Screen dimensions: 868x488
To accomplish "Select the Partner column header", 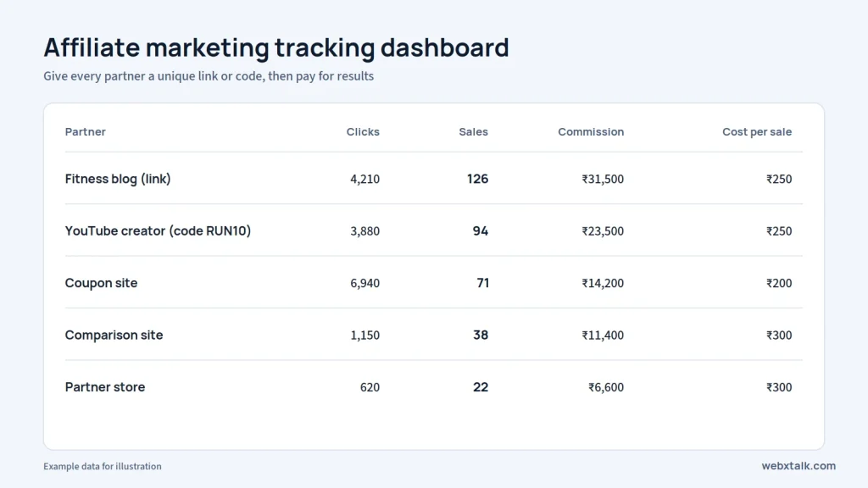I will [x=86, y=131].
